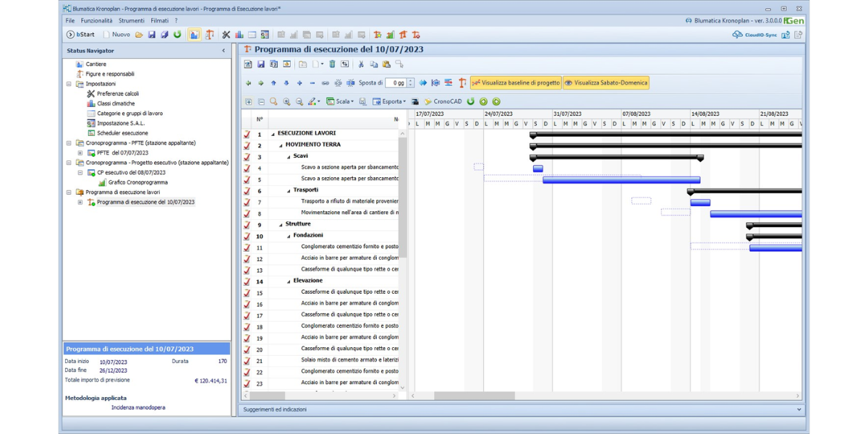Expand the PFTE del 07/07/2023 tree node
Viewport: 868px width, 434px height.
(x=80, y=153)
